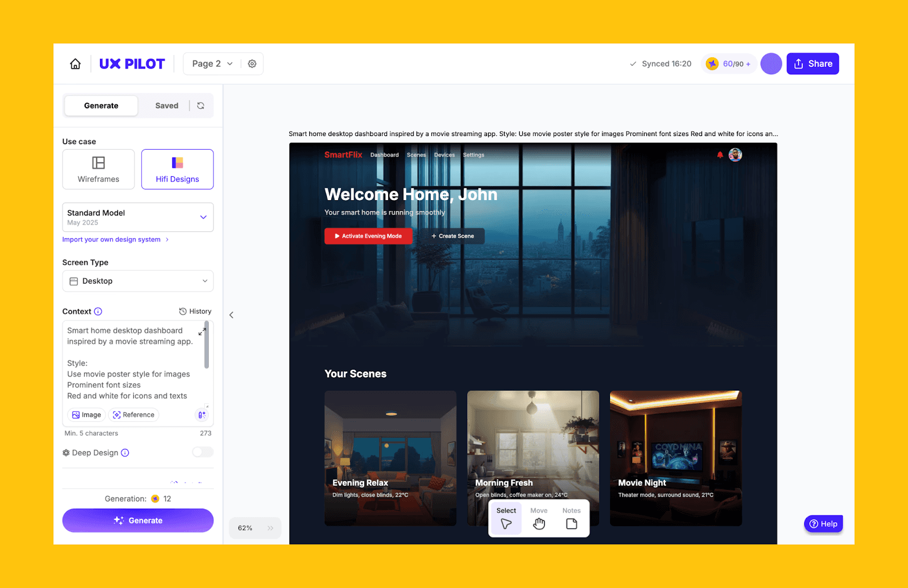Screen dimensions: 908x588
Task: Select the Generate tab in the sidebar
Action: point(100,105)
